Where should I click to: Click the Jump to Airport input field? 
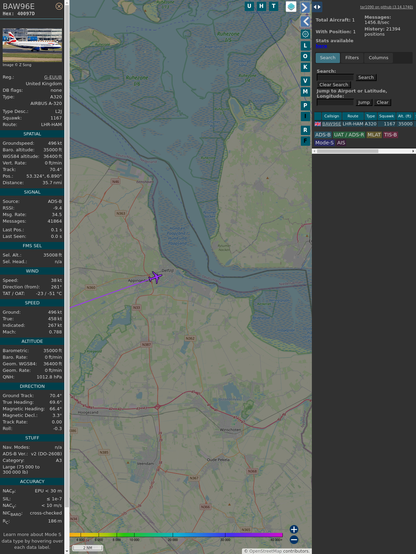coord(335,102)
